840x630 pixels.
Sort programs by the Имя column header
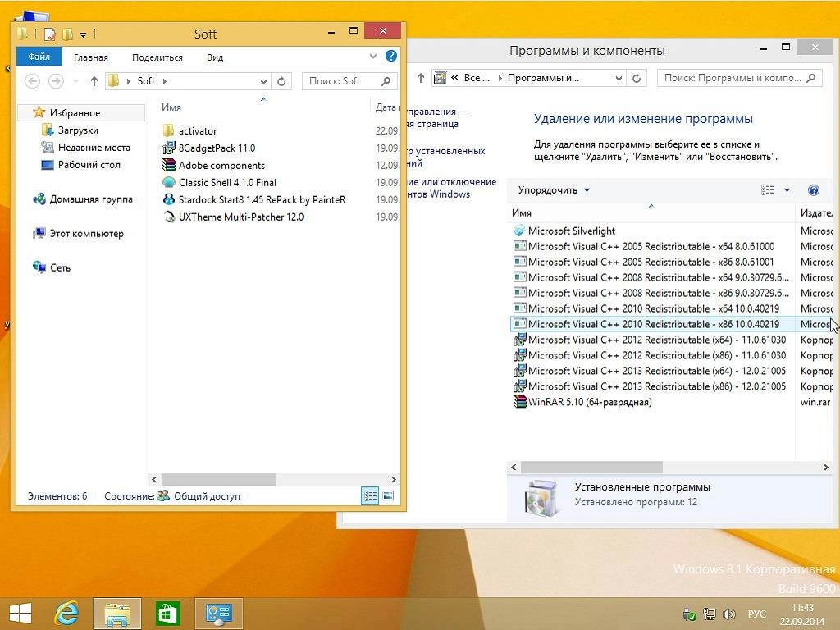click(521, 212)
